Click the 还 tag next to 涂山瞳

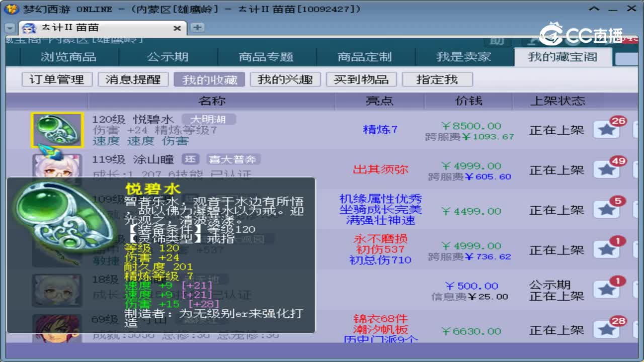190,159
